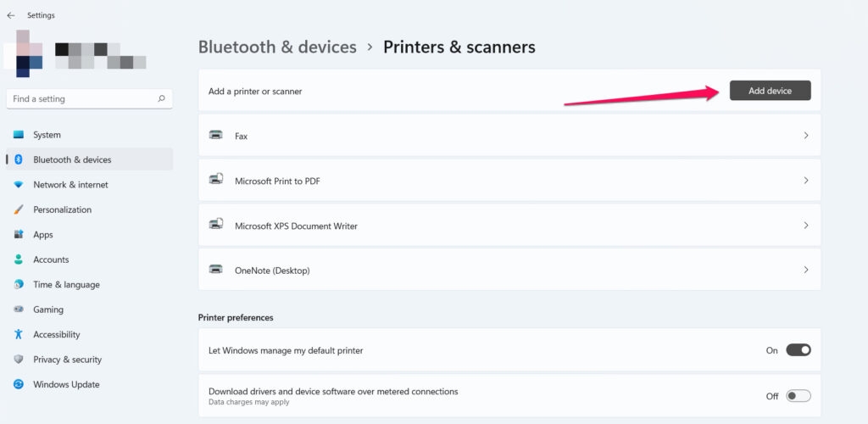Screen dimensions: 868x424
Task: Click the OneNote (Desktop) printer icon
Action: 216,270
